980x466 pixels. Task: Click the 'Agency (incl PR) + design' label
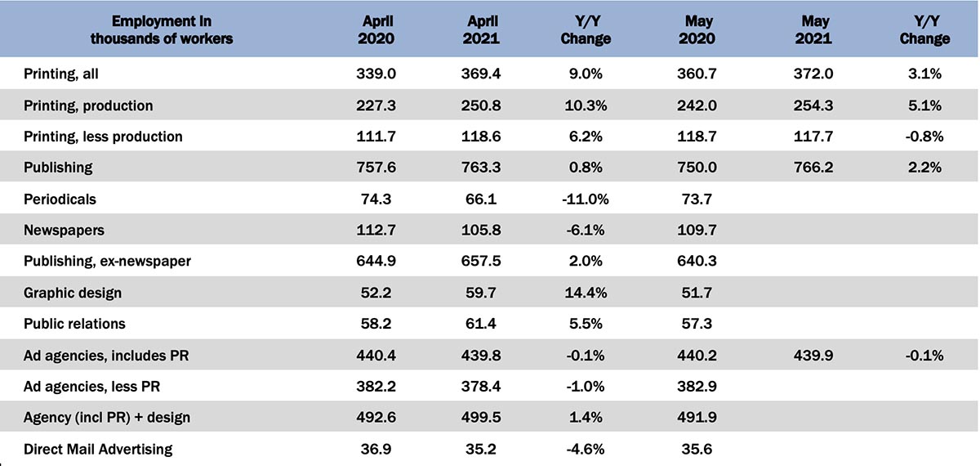[x=107, y=418]
